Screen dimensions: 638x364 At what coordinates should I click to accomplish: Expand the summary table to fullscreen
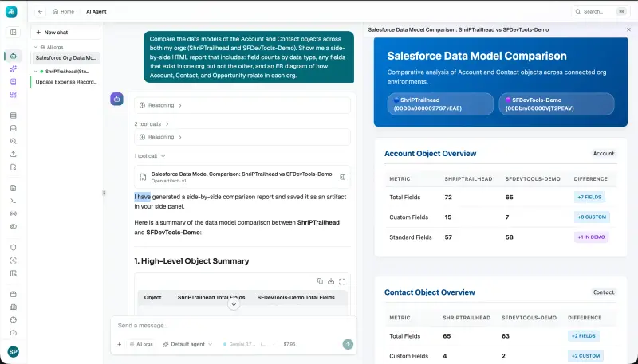[x=342, y=281]
